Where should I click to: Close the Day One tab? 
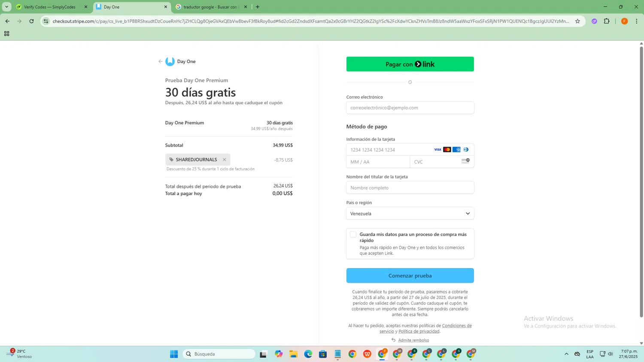pos(166,7)
